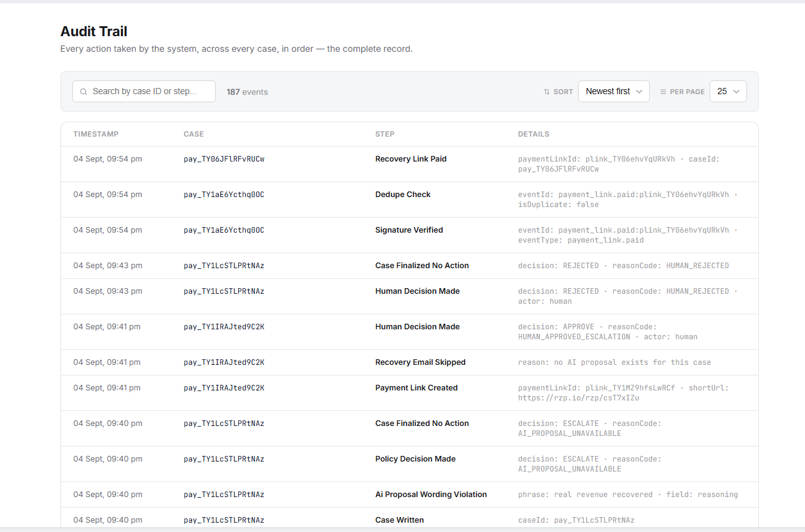Viewport: 805px width, 532px height.
Task: Click the 187 events count
Action: [247, 92]
